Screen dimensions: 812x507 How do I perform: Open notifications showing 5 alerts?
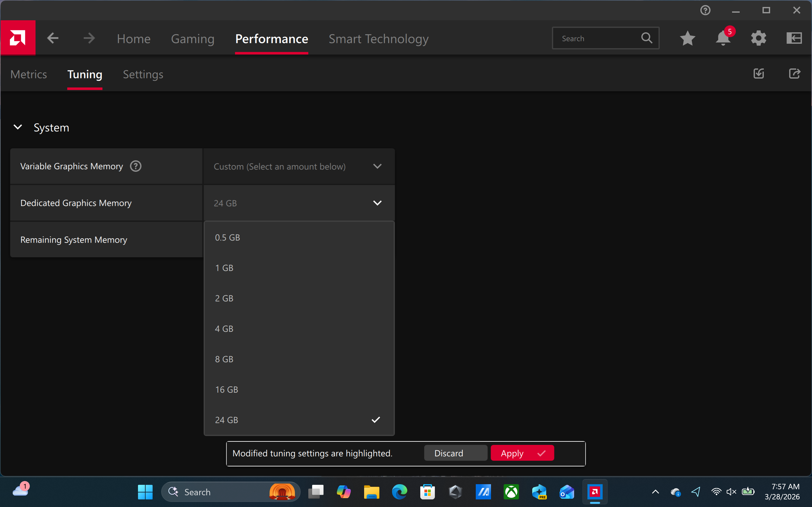coord(723,38)
